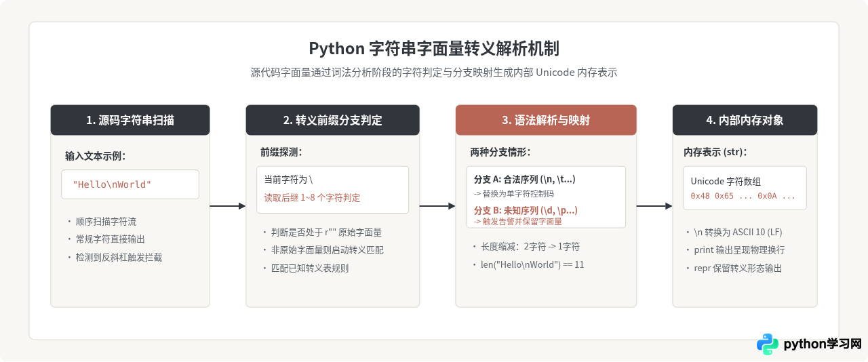Image resolution: width=868 pixels, height=362 pixels.
Task: Click the bullet "常规字符直接输出"
Action: click(111, 239)
